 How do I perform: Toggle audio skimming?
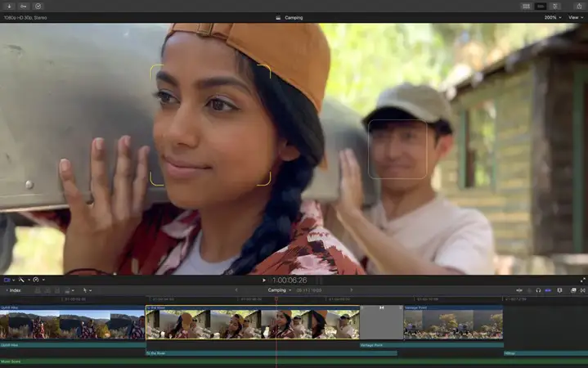pos(529,290)
